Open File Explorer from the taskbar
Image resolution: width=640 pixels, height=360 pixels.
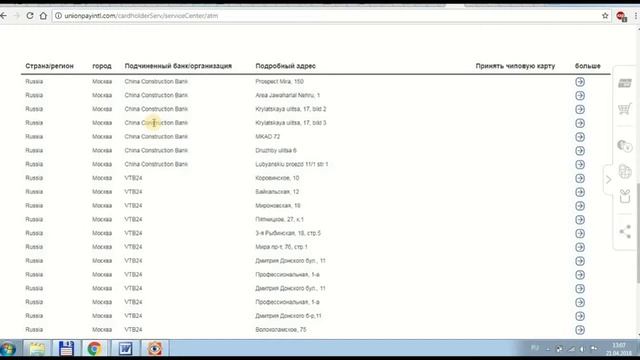click(37, 349)
